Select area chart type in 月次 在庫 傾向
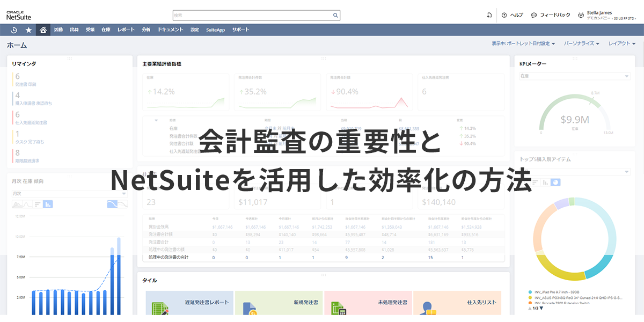 [18, 204]
